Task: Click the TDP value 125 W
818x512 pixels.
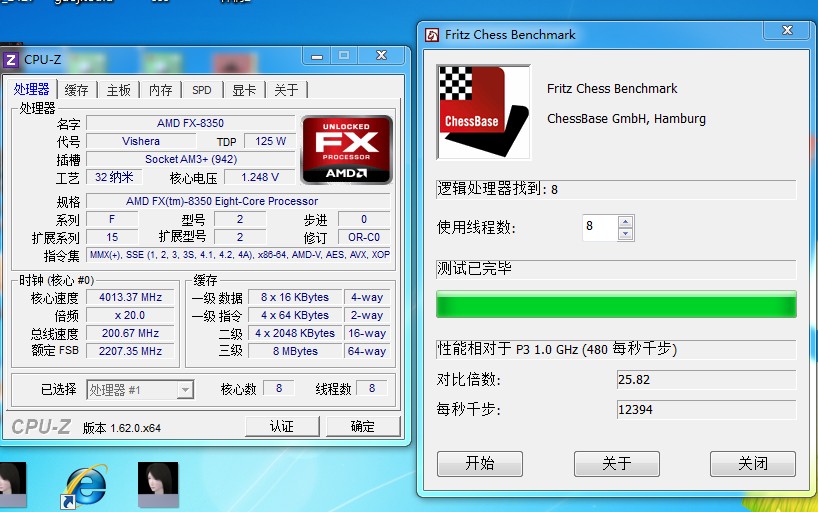Action: [x=270, y=141]
